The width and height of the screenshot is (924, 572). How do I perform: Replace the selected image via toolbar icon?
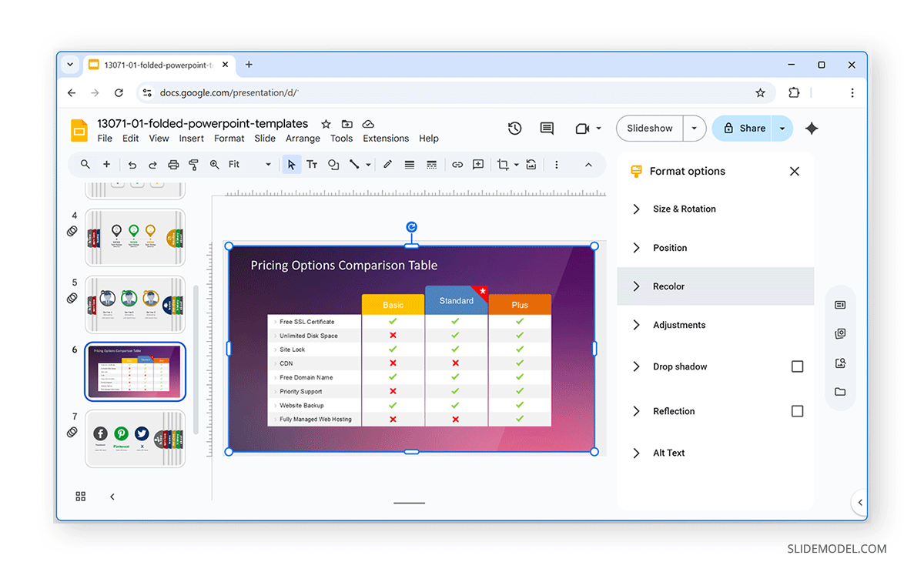pos(531,164)
